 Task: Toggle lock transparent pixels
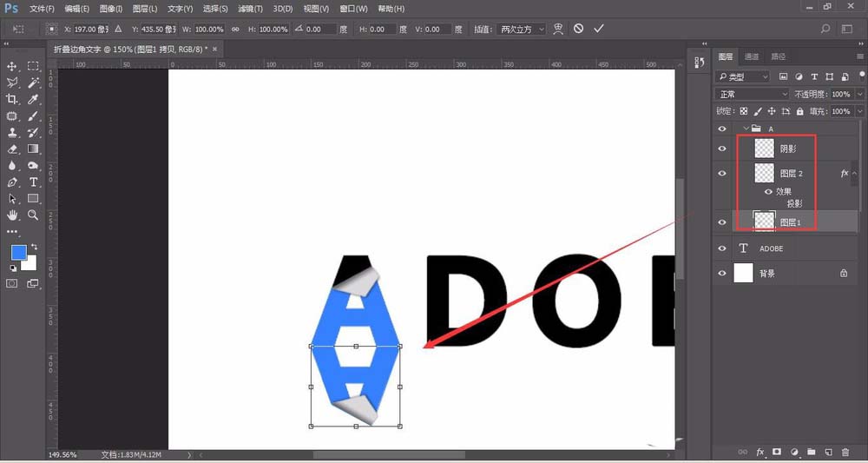pyautogui.click(x=744, y=111)
